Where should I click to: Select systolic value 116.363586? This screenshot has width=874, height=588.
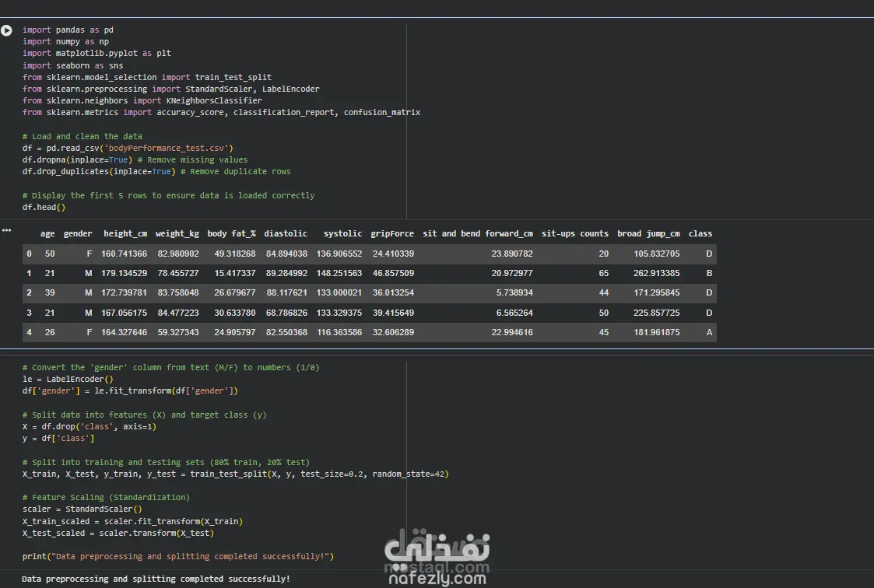[x=339, y=332]
